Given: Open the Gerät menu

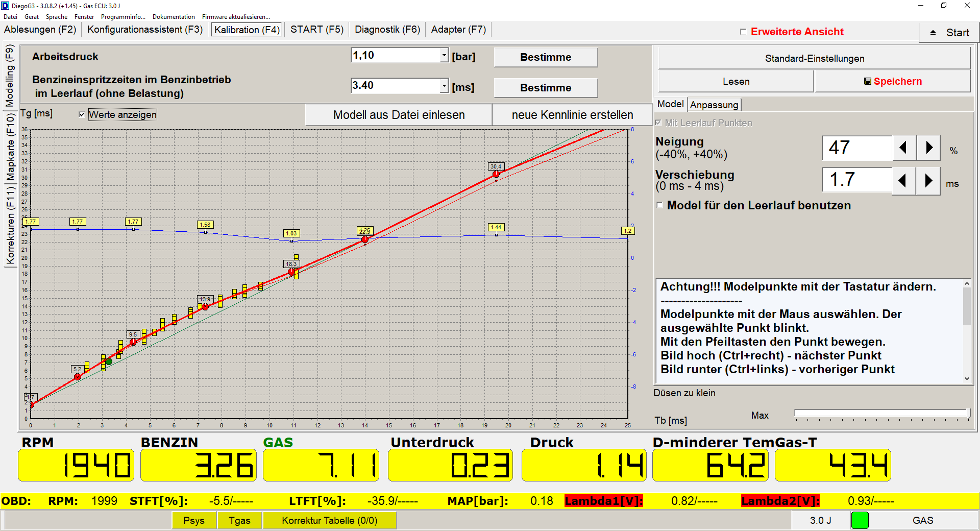Looking at the screenshot, I should click(32, 17).
